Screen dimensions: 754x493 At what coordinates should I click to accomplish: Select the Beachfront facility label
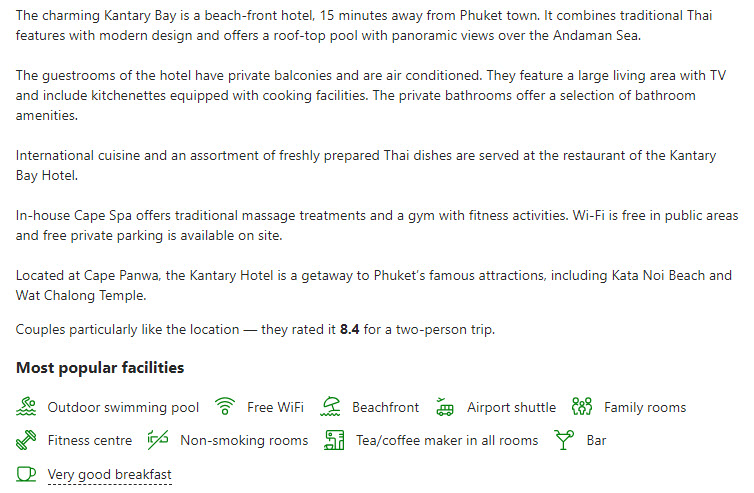point(386,407)
